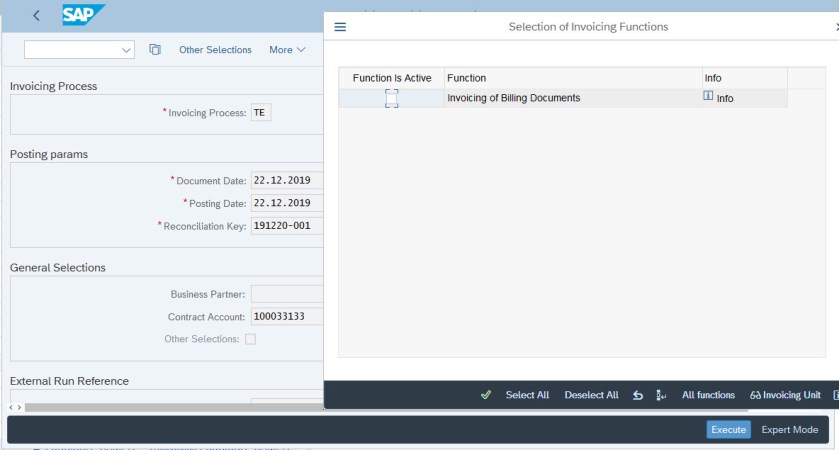This screenshot has width=839, height=450.
Task: Open the dialog hamburger menu icon
Action: click(340, 27)
